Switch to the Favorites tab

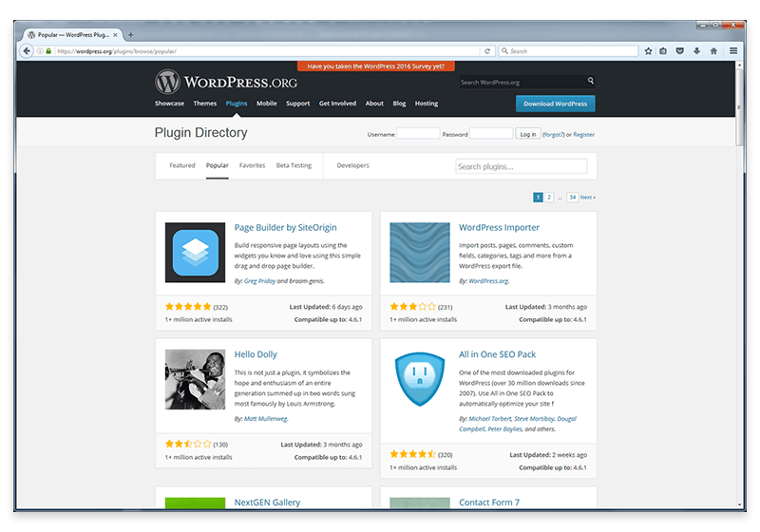(x=252, y=165)
